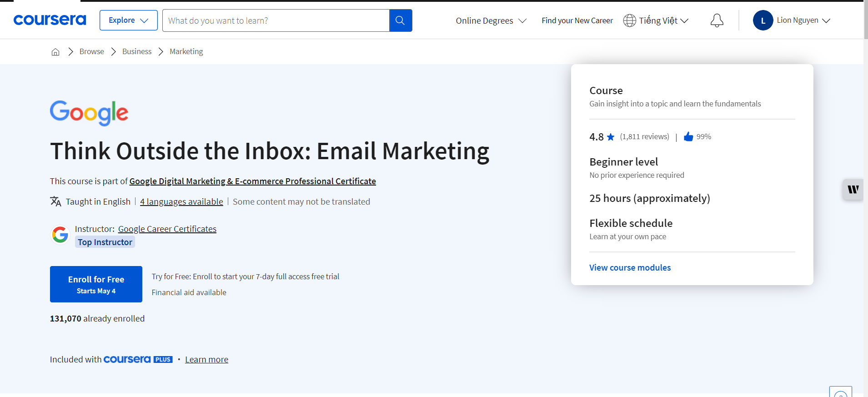Open Find your New Career
The image size is (868, 397).
pos(577,20)
